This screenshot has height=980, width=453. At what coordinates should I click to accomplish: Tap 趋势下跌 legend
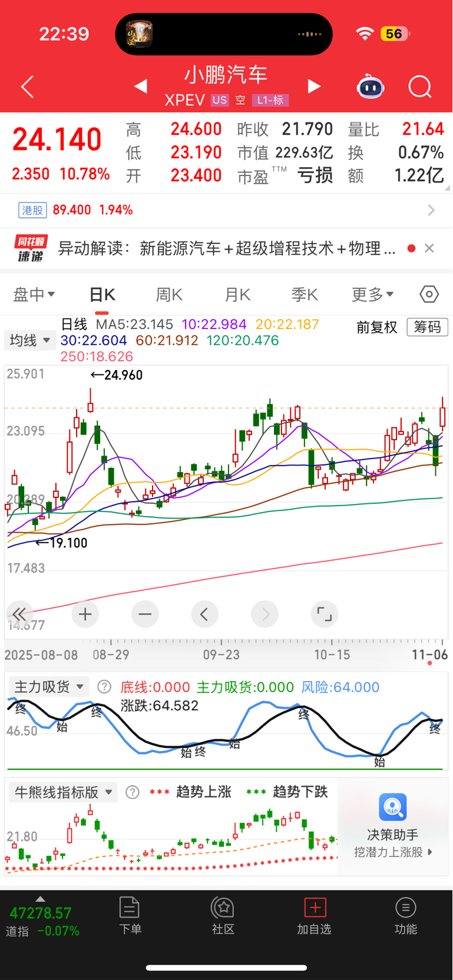coord(300,792)
